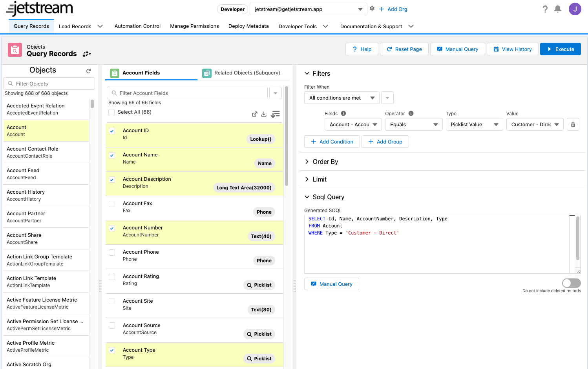Open the Operator Equals dropdown
Image resolution: width=588 pixels, height=369 pixels.
click(414, 124)
